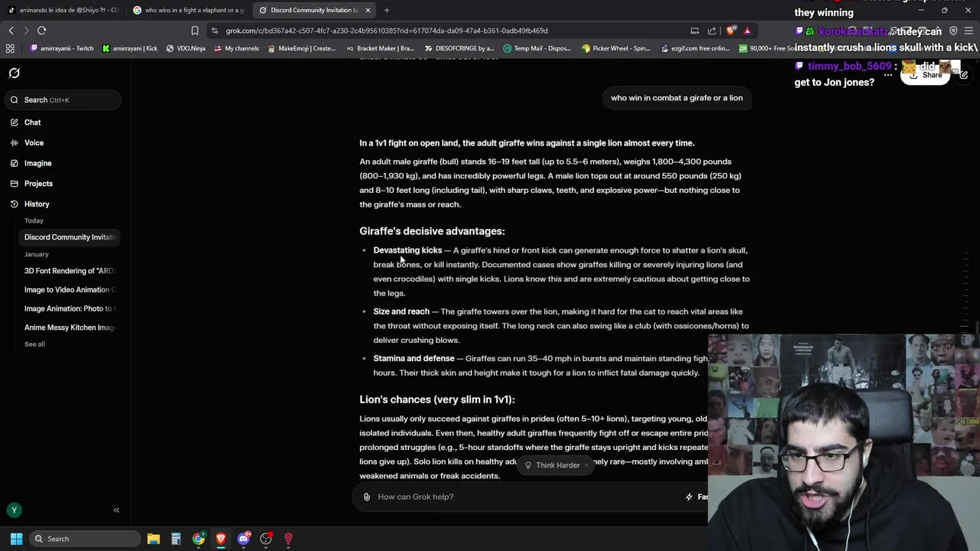Click Lion's chances heading text
The width and height of the screenshot is (980, 551).
coord(436,399)
